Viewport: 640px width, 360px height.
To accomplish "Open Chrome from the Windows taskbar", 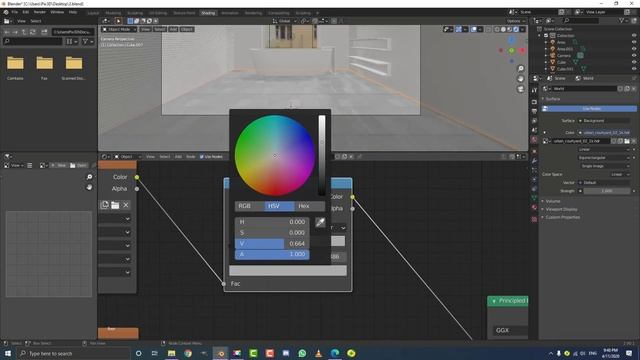I will point(188,353).
